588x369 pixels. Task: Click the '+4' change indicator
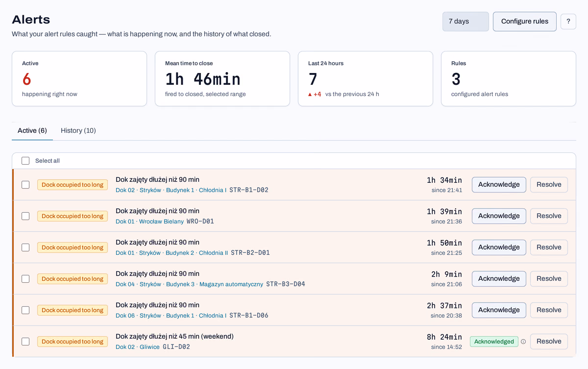[315, 94]
